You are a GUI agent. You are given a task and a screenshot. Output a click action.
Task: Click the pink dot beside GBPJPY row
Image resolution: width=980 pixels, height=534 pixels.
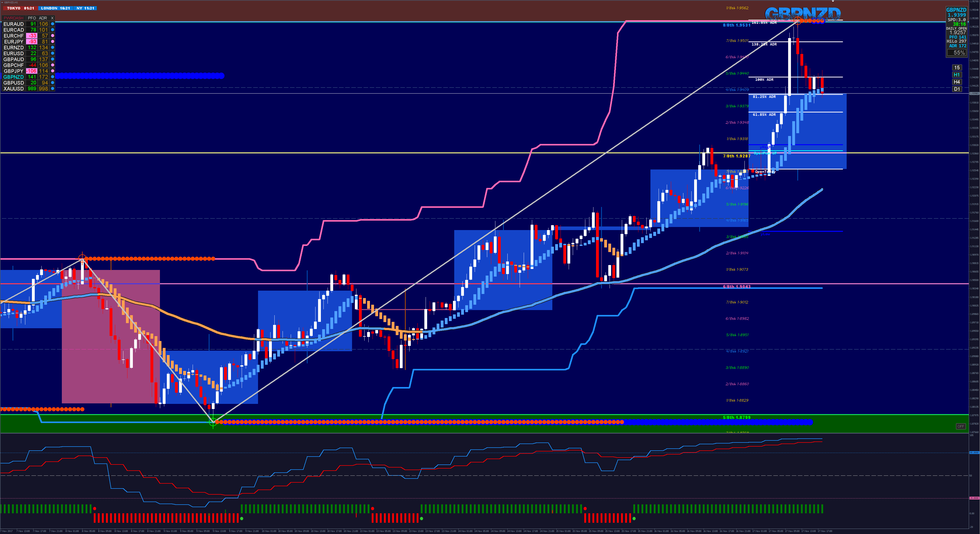pyautogui.click(x=53, y=71)
